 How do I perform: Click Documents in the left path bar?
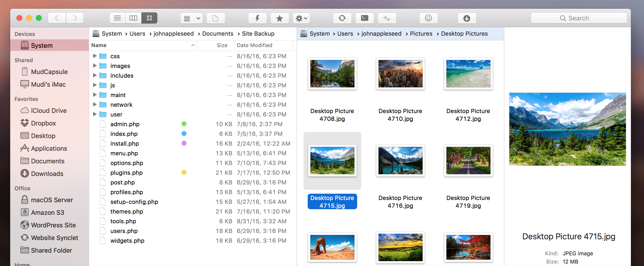click(x=217, y=33)
